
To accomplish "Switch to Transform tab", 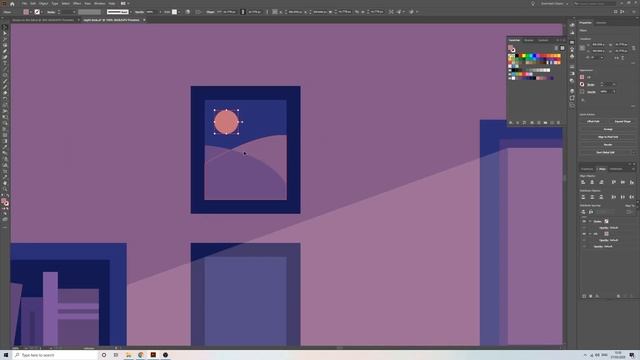I will point(587,169).
